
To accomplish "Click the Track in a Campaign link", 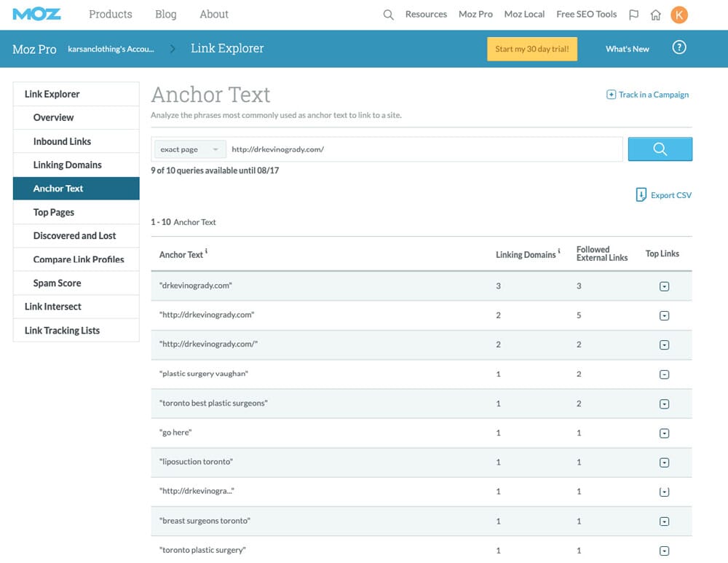I will 653,95.
